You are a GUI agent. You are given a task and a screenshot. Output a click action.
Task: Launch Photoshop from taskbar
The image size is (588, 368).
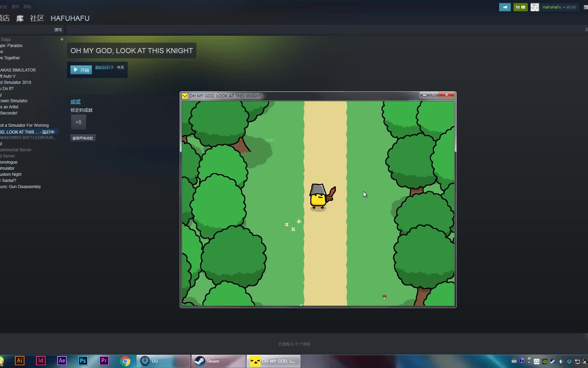(x=83, y=361)
